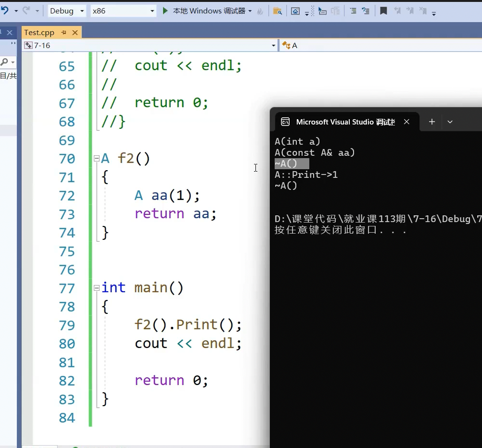Click 'cout << endl;' on line 80
This screenshot has height=448, width=482.
188,343
